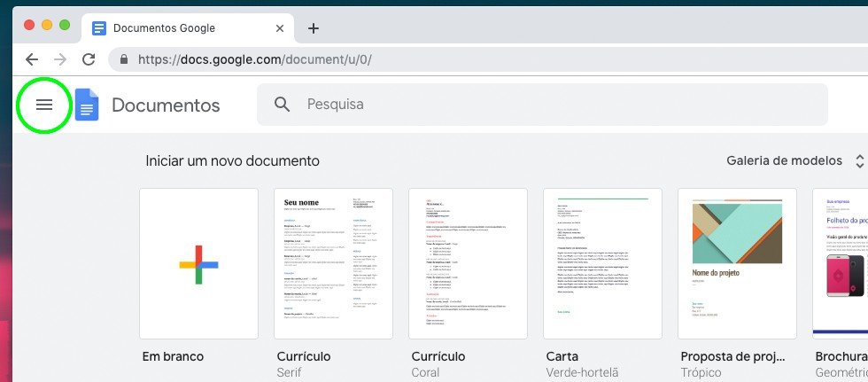
Task: Click the docs.google.com address bar
Action: pos(487,59)
